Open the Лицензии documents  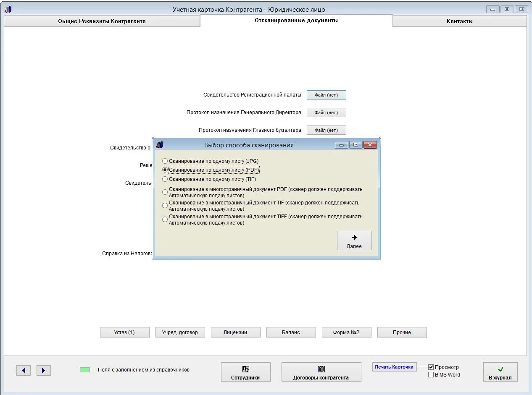coord(235,332)
